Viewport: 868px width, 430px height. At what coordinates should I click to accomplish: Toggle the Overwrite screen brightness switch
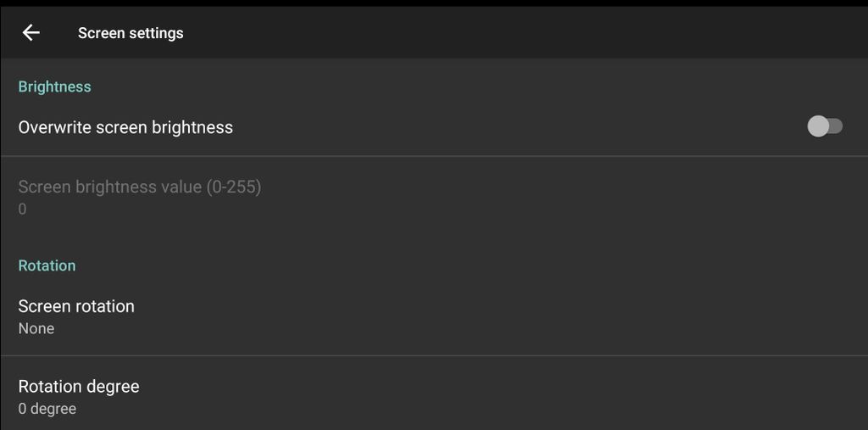825,126
